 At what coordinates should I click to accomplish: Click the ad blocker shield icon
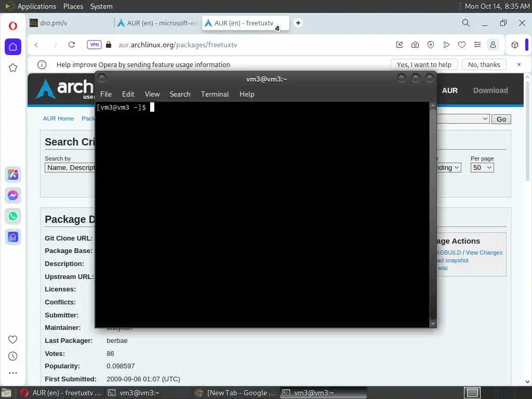coord(431,45)
